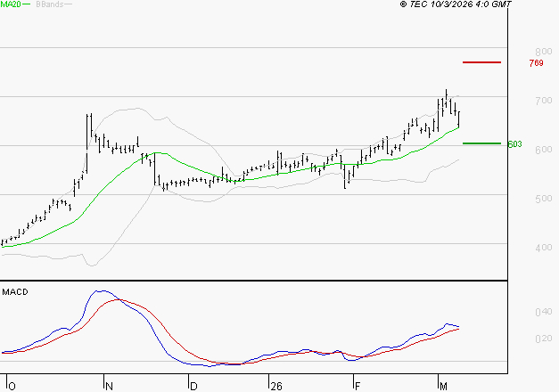Click the 400 price axis label
The height and width of the screenshot is (392, 559).
click(544, 248)
